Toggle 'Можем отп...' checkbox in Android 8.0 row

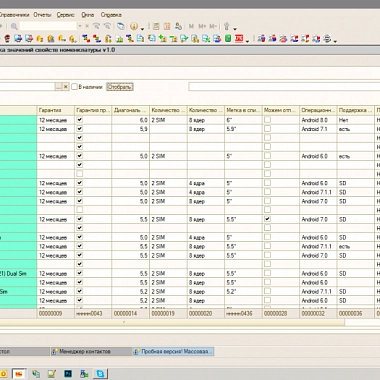(267, 120)
